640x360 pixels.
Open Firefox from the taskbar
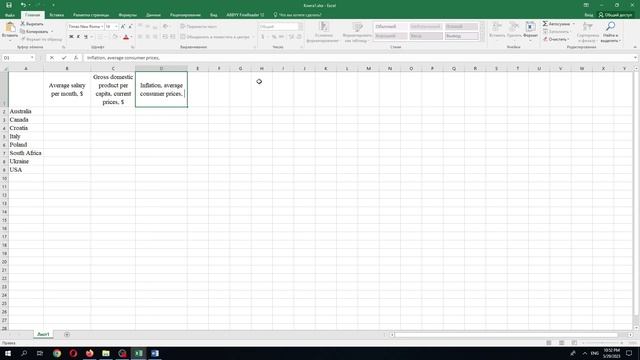(x=90, y=353)
